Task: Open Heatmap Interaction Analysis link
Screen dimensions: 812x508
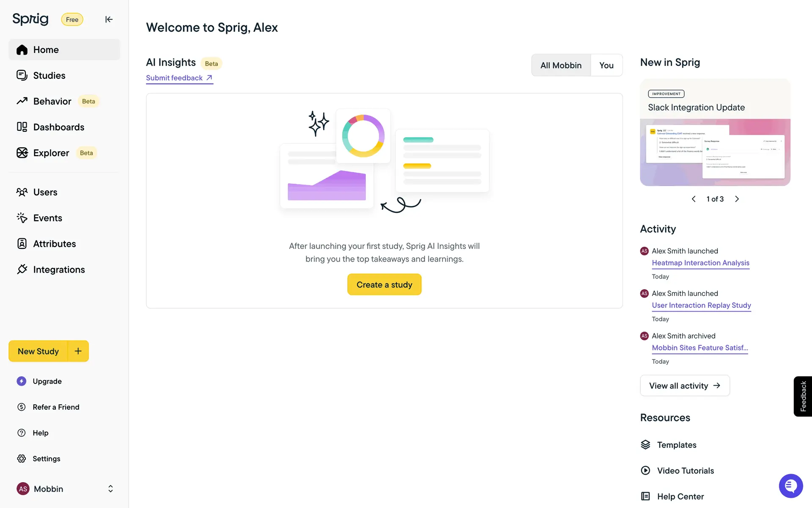Action: tap(700, 263)
